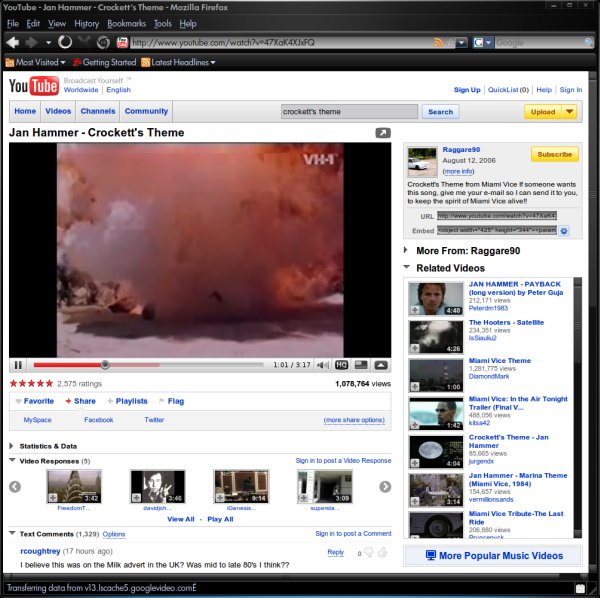This screenshot has width=600, height=598.
Task: Show next video responses with right arrow
Action: [385, 487]
